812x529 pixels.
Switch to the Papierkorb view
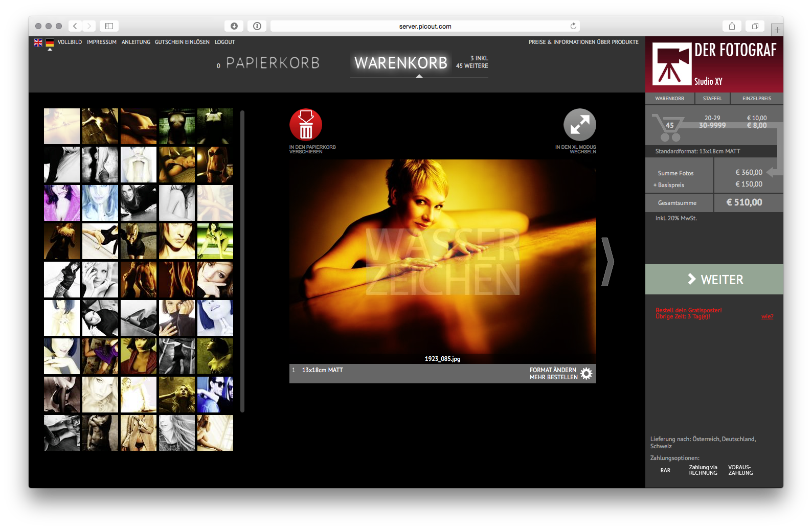273,63
